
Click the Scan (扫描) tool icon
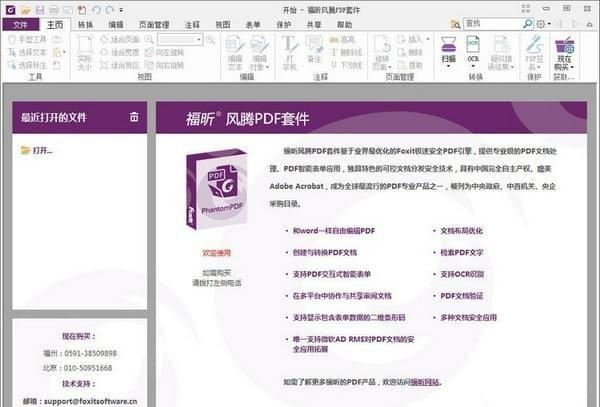[x=449, y=47]
